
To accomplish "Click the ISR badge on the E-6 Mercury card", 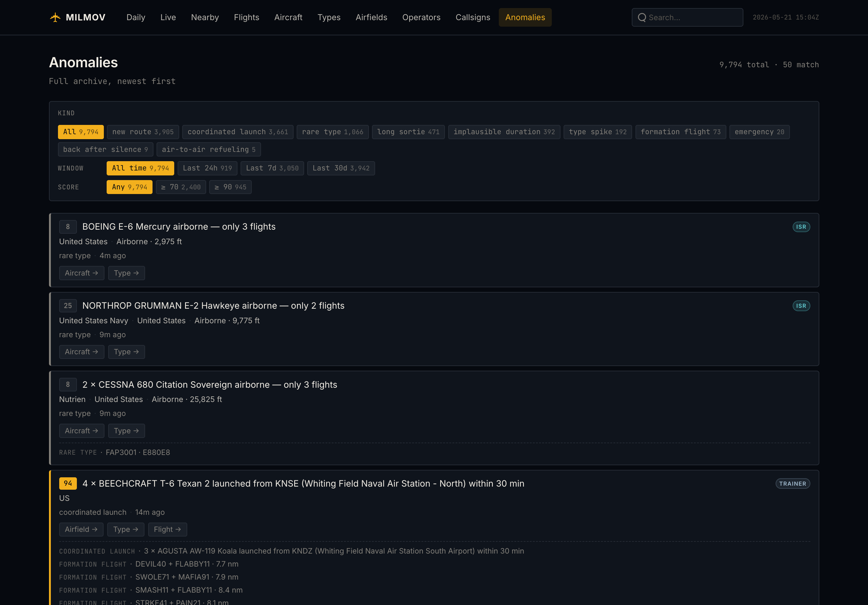I will click(x=801, y=227).
